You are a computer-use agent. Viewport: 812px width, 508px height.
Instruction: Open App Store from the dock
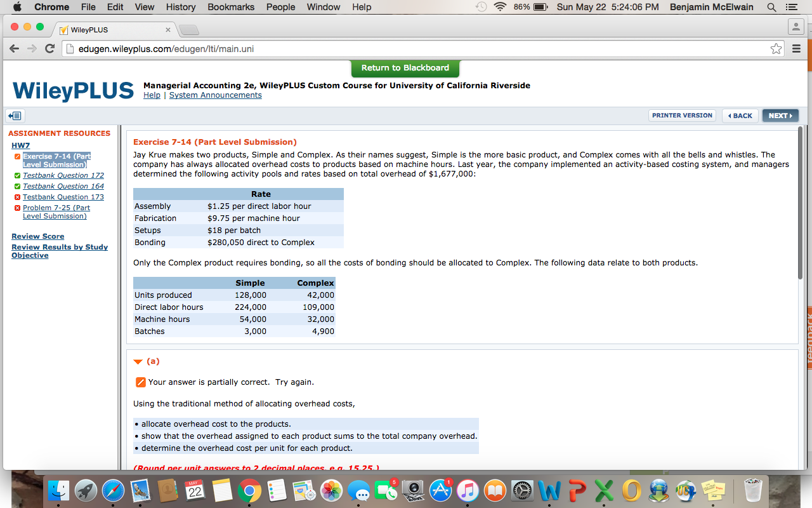(441, 490)
